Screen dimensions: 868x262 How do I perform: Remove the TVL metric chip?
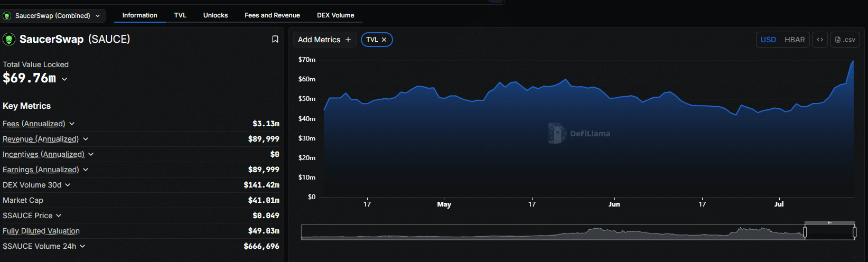click(384, 40)
